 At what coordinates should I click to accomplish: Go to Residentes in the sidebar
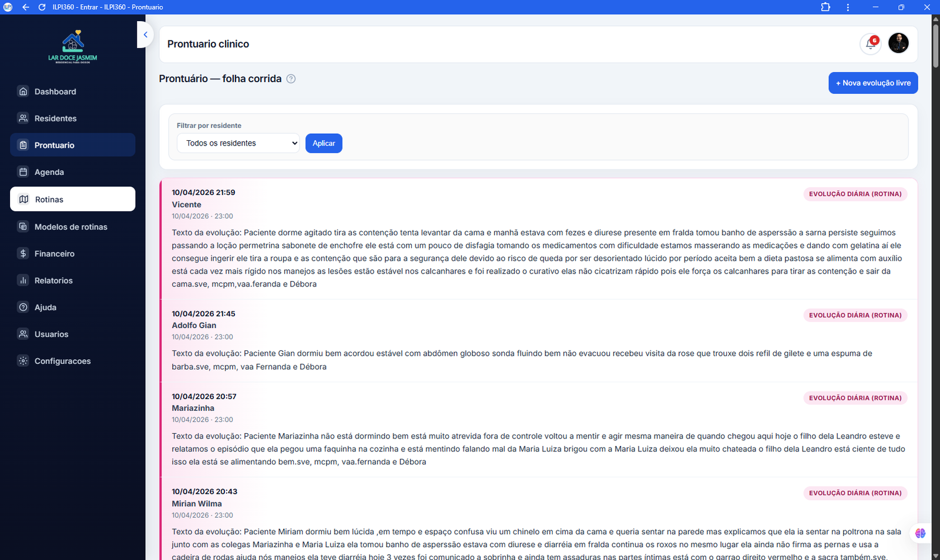tap(73, 119)
